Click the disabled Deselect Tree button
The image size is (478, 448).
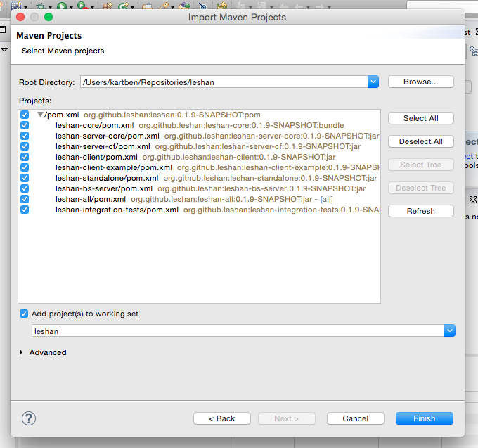(420, 188)
